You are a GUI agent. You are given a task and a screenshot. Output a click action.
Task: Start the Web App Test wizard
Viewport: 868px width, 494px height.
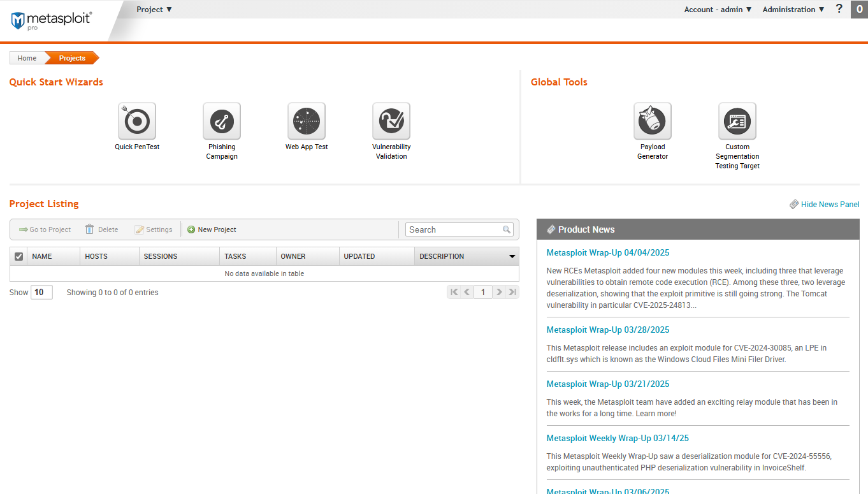pyautogui.click(x=307, y=121)
